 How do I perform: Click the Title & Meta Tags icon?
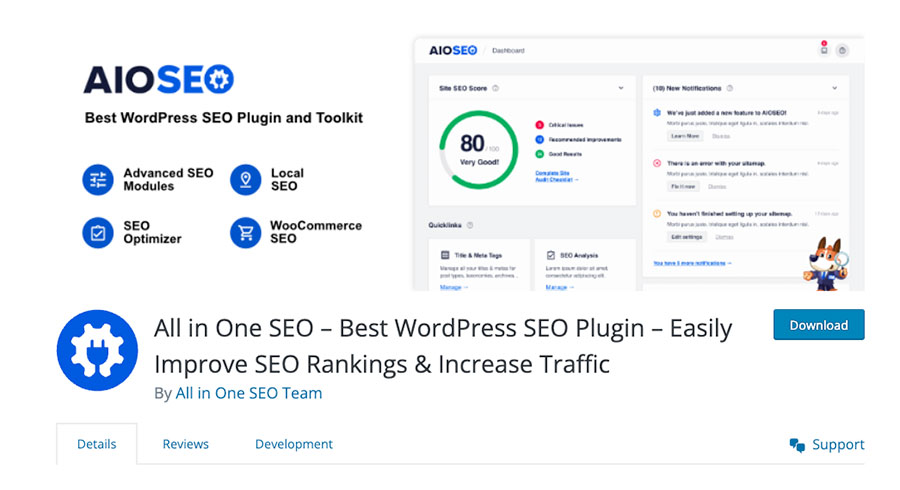click(445, 255)
